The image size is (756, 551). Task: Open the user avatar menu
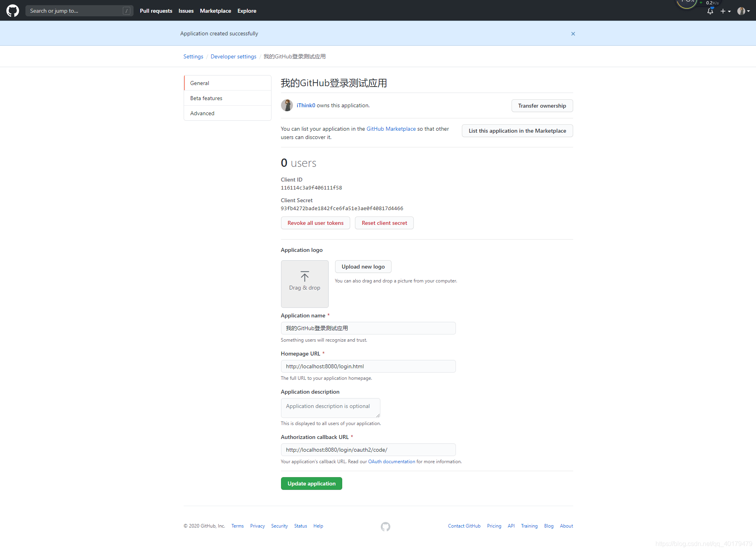coord(743,11)
